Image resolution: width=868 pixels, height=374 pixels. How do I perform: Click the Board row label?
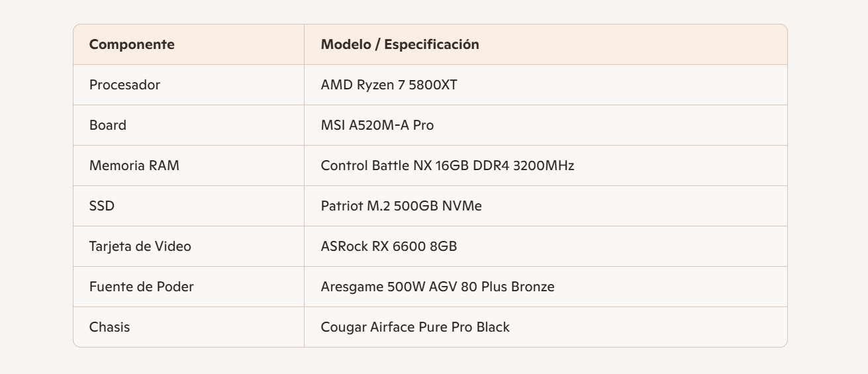tap(107, 126)
